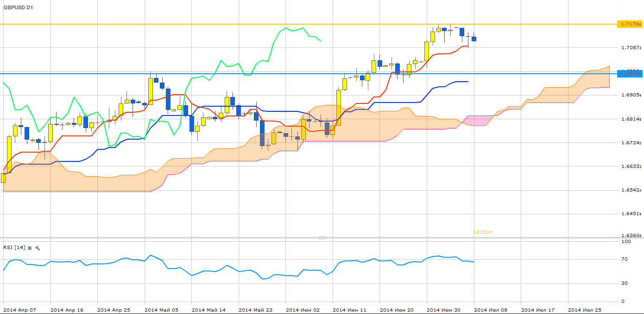Select the orange 1.7176 price level tag

(630, 24)
